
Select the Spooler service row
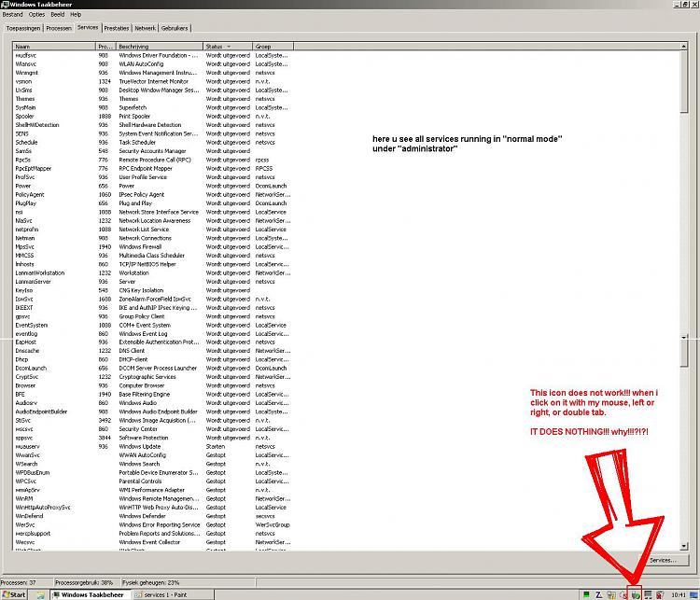(x=153, y=116)
